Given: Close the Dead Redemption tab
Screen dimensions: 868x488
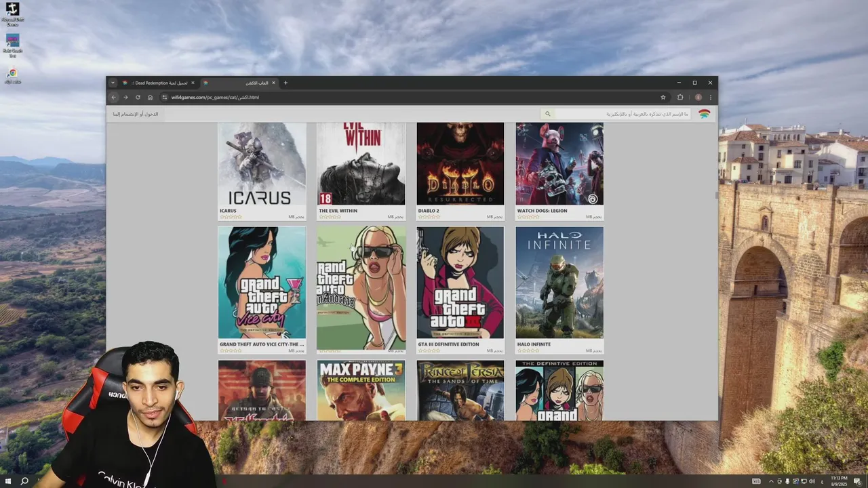Looking at the screenshot, I should tap(193, 83).
